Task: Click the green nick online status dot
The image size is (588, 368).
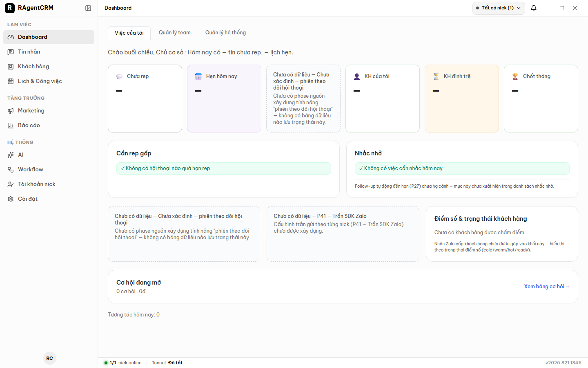Action: coord(106,363)
